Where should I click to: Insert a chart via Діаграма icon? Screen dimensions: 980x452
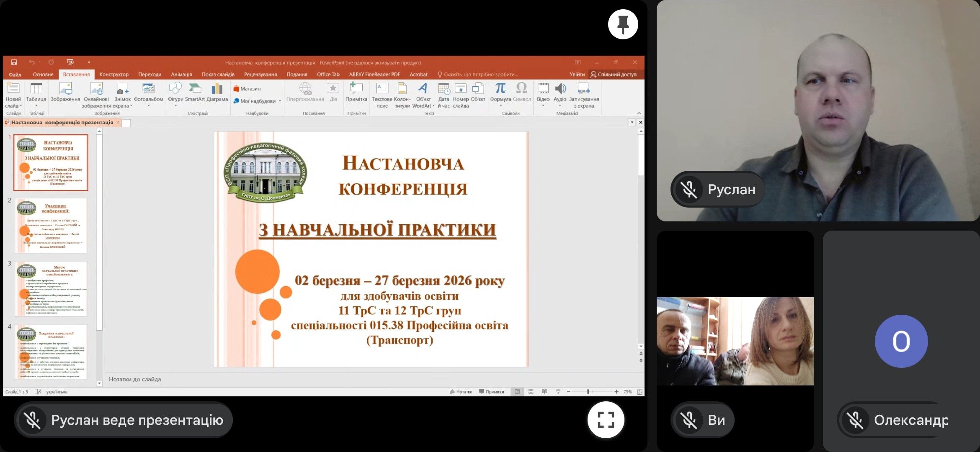[217, 89]
